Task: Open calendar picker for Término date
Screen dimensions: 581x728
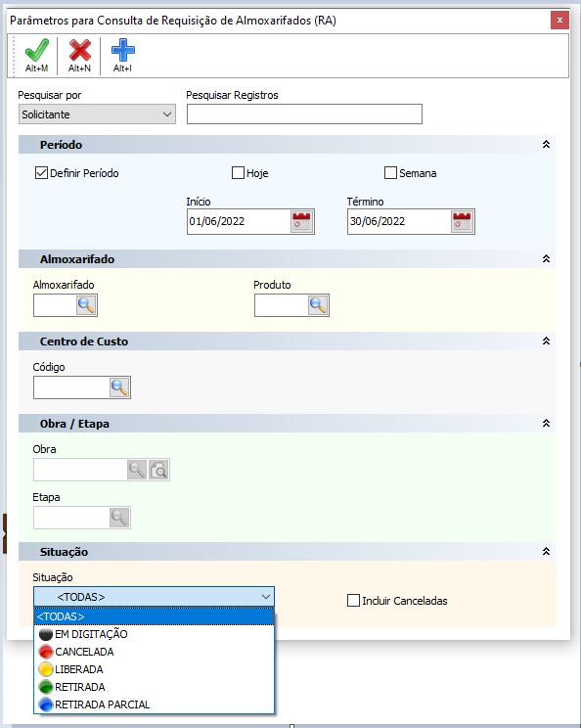Action: click(463, 221)
